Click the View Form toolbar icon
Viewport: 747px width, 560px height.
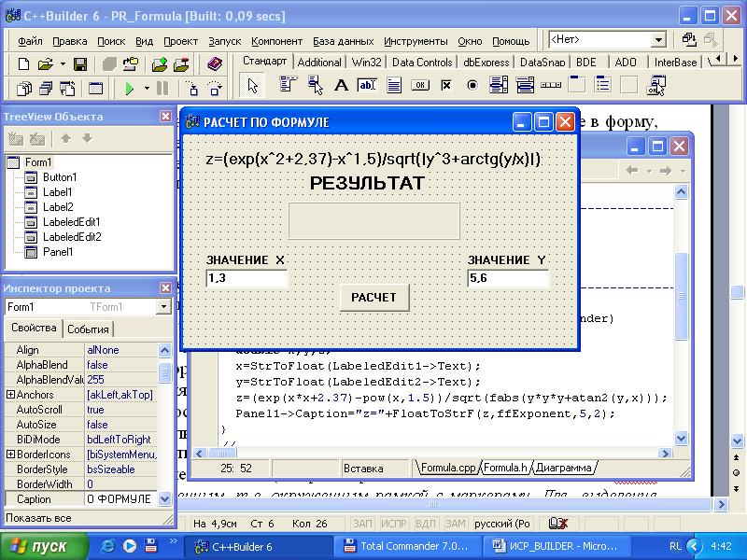coord(46,89)
